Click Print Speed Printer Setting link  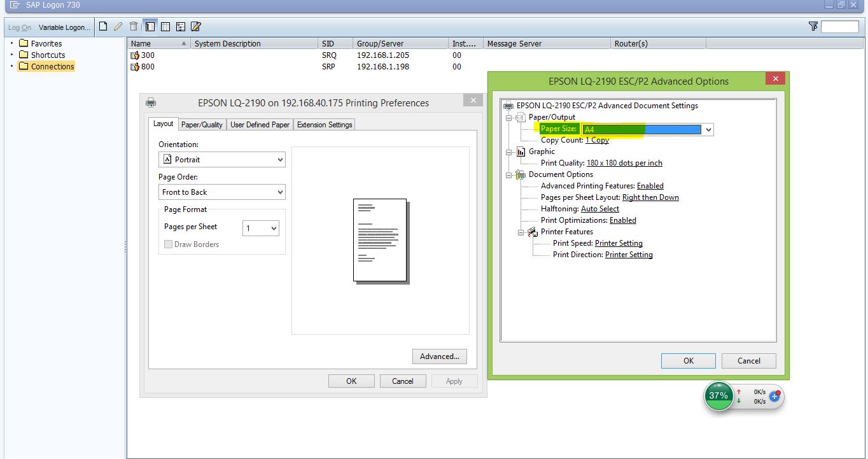point(619,243)
